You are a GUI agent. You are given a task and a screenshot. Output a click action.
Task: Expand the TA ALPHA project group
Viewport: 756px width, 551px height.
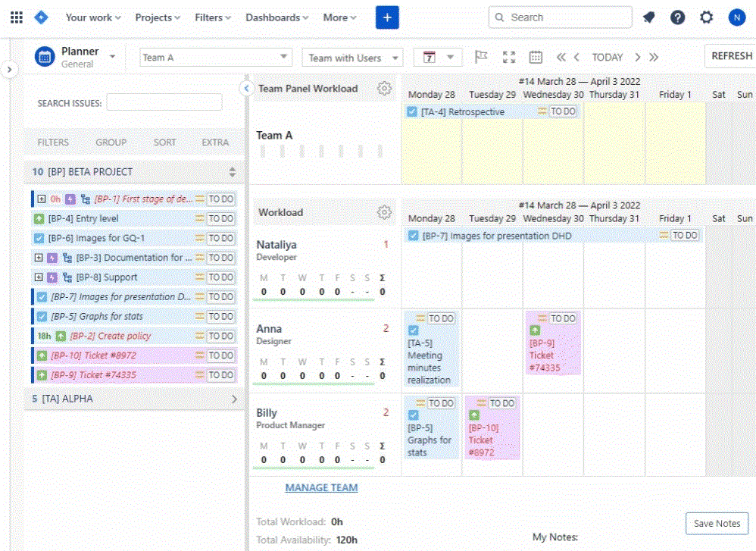pos(234,399)
